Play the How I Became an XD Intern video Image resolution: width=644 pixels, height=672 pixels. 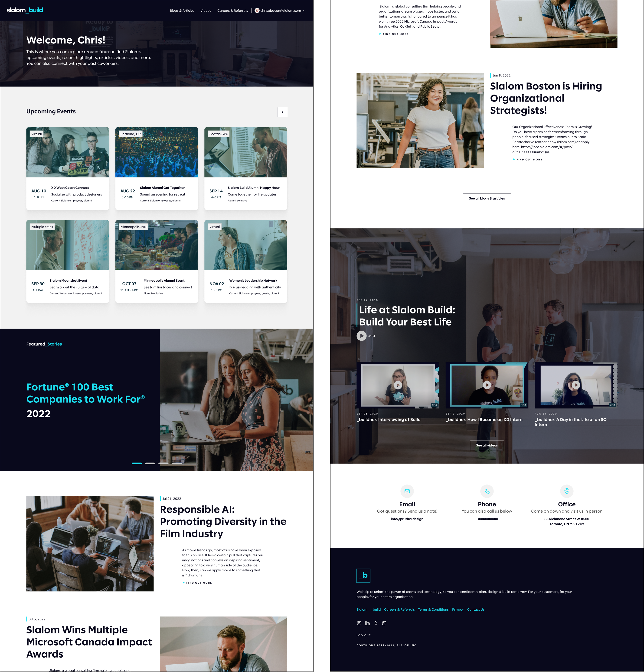(487, 385)
